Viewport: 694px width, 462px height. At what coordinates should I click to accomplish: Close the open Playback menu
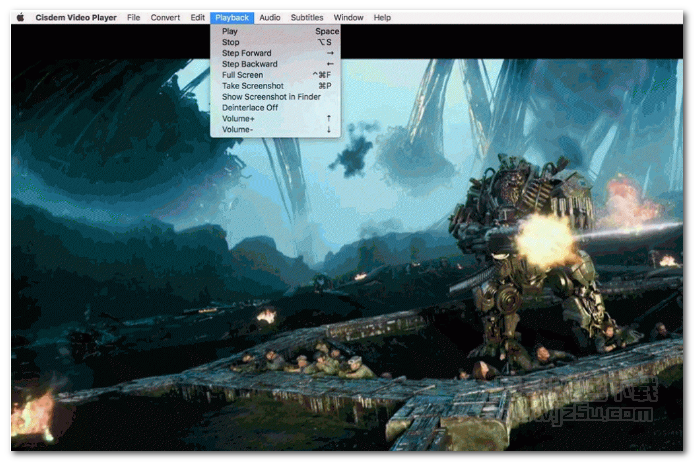pos(232,18)
